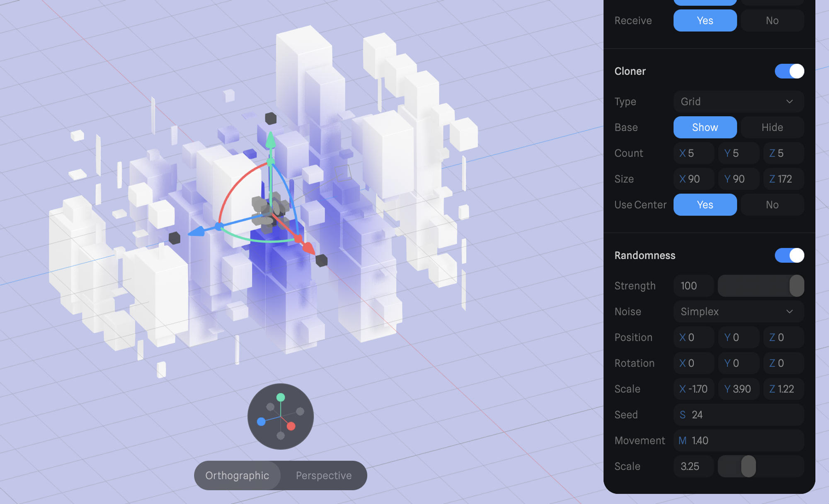829x504 pixels.
Task: Disable the Randomness toggle
Action: coord(789,255)
